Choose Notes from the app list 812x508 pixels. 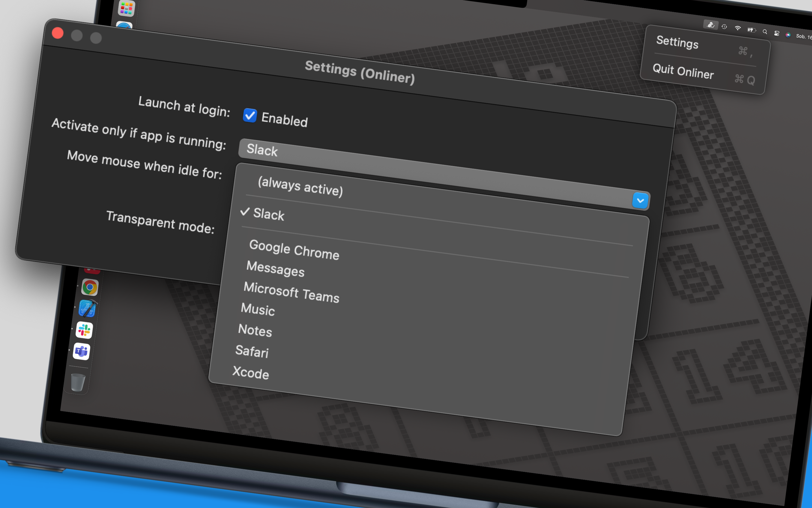[255, 330]
